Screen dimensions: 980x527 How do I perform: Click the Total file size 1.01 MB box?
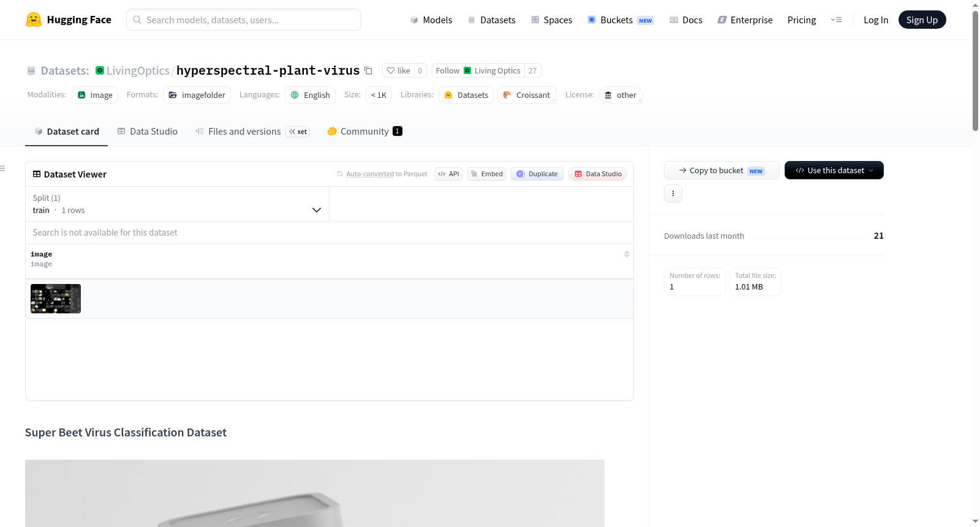(x=755, y=282)
